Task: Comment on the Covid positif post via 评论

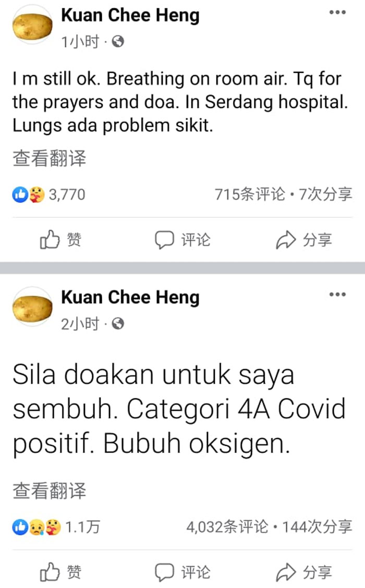Action: click(182, 572)
